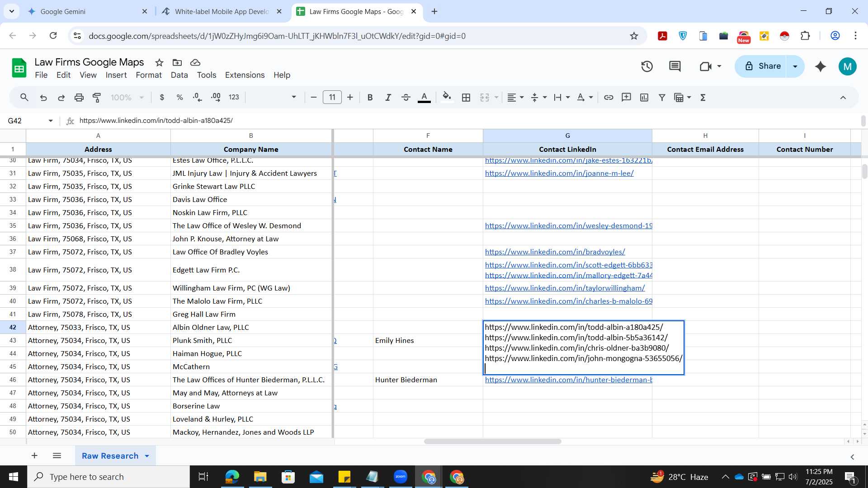
Task: Move the document to a folder
Action: tap(177, 62)
